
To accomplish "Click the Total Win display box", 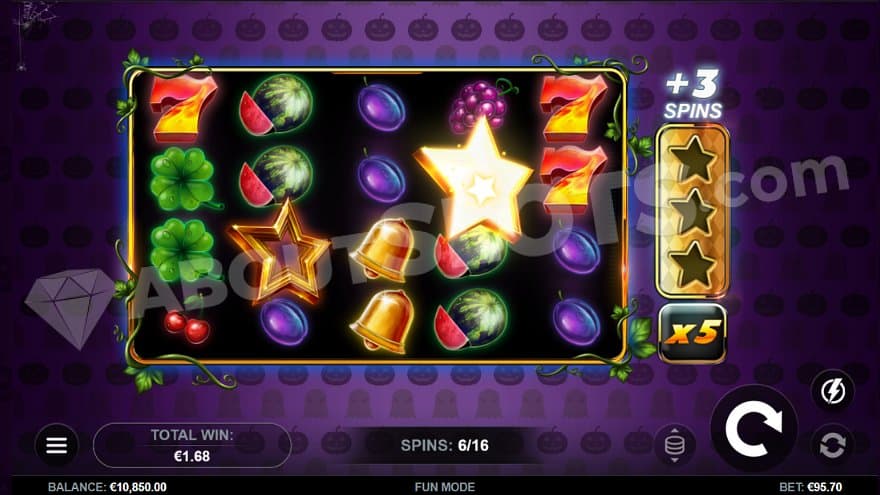I will click(192, 446).
